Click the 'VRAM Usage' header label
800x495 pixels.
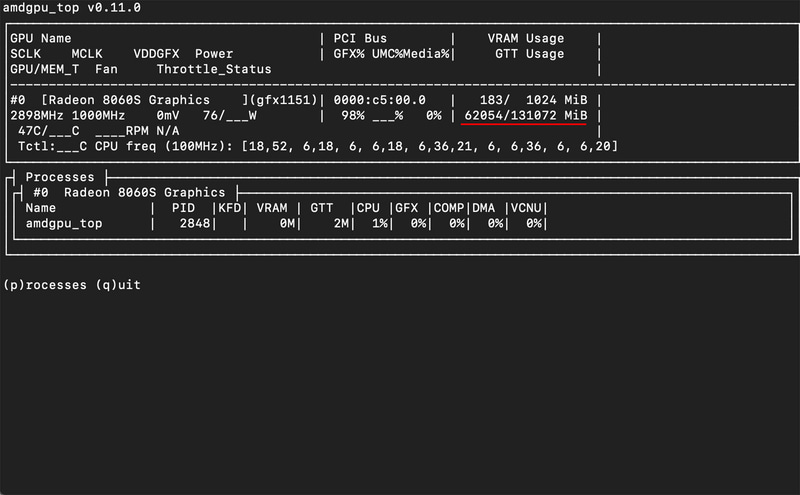[x=526, y=38]
